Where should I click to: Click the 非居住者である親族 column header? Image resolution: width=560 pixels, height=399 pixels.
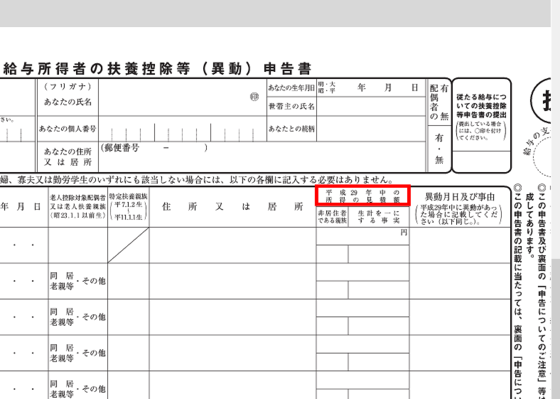point(332,217)
